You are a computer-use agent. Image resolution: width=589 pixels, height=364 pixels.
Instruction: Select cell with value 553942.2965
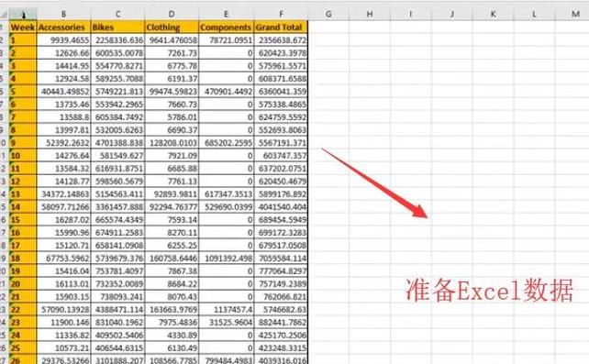117,105
